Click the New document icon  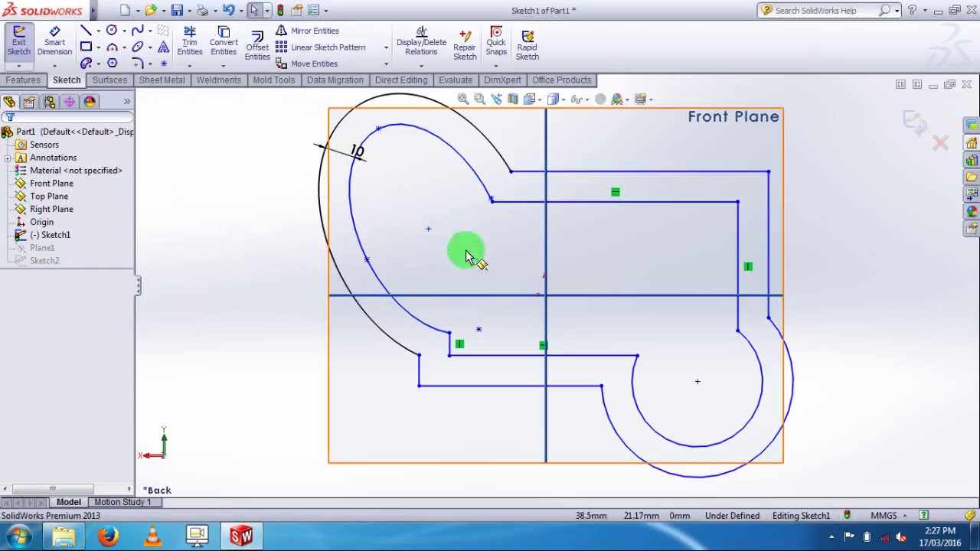tap(125, 10)
